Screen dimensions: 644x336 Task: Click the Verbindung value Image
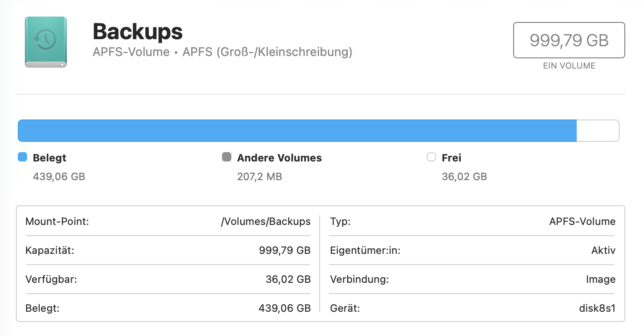pyautogui.click(x=601, y=280)
